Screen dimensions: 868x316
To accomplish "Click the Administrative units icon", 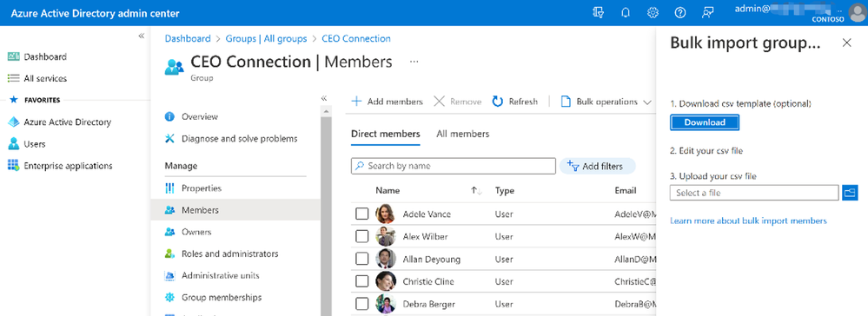I will click(x=170, y=275).
